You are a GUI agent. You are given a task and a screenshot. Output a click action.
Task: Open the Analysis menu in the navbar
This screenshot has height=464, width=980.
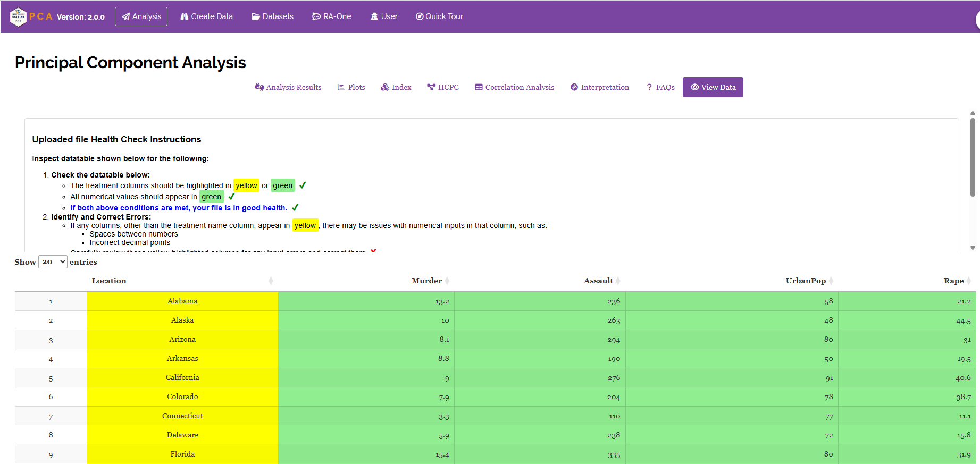(141, 16)
